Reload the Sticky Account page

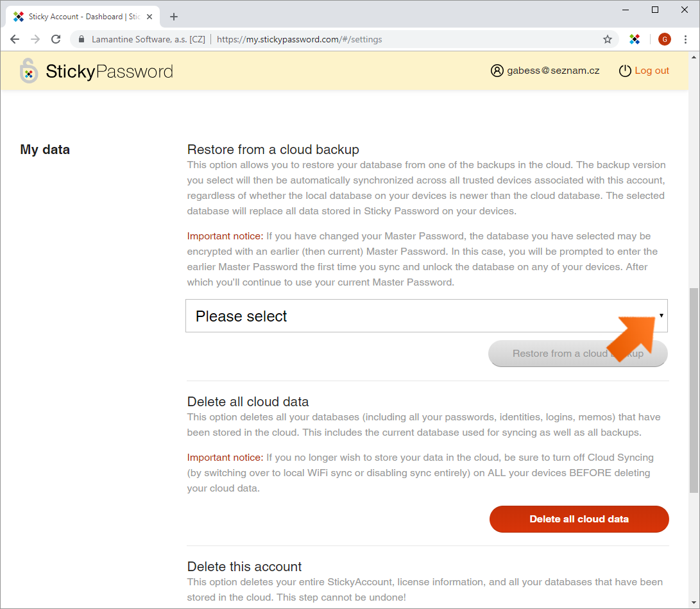click(56, 39)
